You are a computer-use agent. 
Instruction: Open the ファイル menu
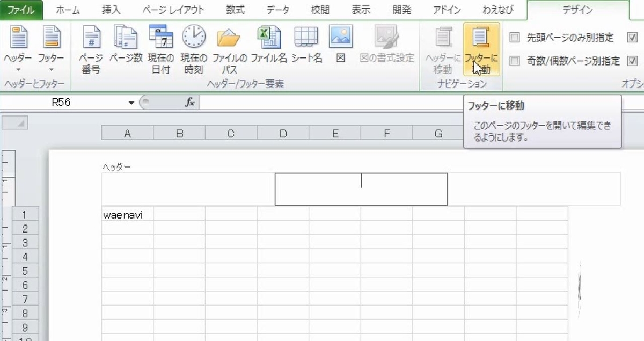tap(21, 9)
